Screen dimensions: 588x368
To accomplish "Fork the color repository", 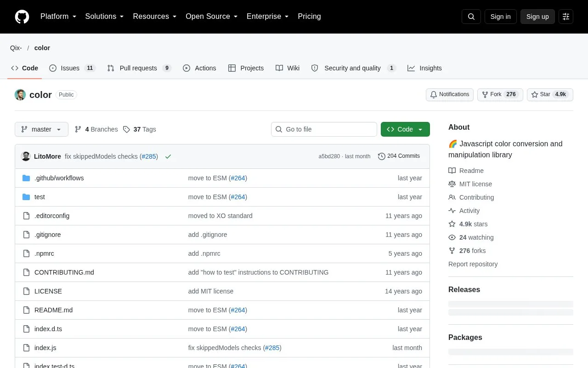I will click(x=500, y=94).
